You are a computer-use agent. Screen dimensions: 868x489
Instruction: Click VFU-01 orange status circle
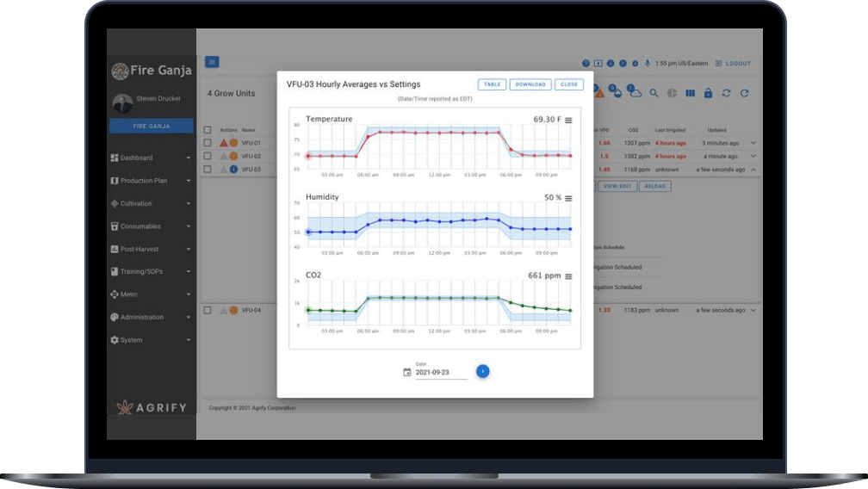(x=233, y=143)
